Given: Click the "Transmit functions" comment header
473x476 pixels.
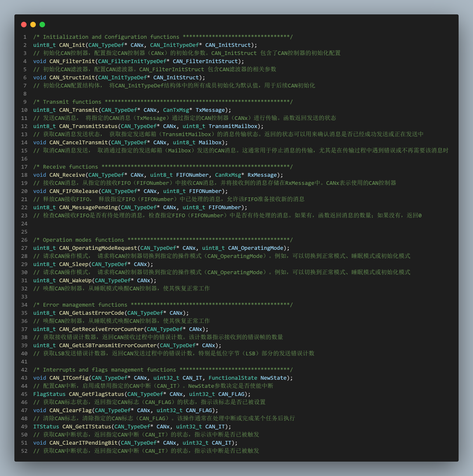Looking at the screenshot, I should pos(72,102).
